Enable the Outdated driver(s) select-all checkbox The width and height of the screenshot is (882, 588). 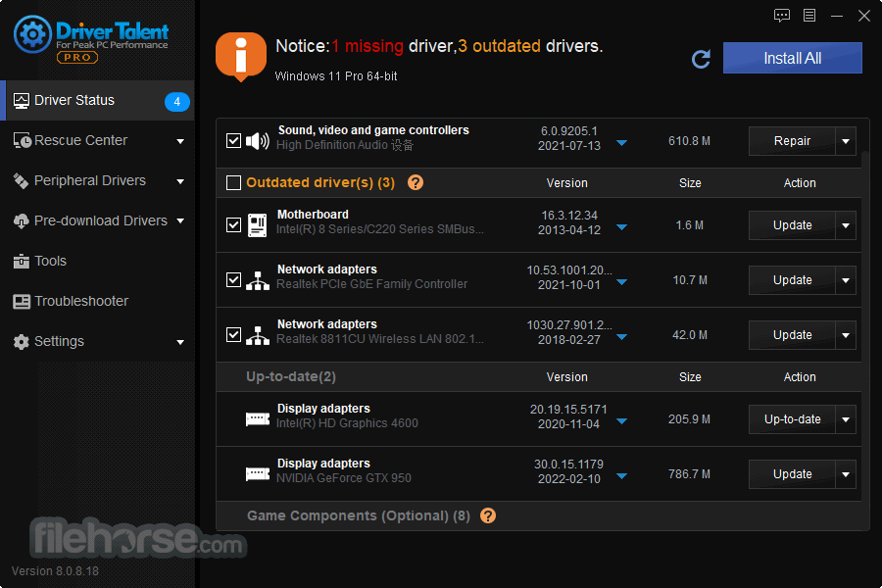pos(233,182)
